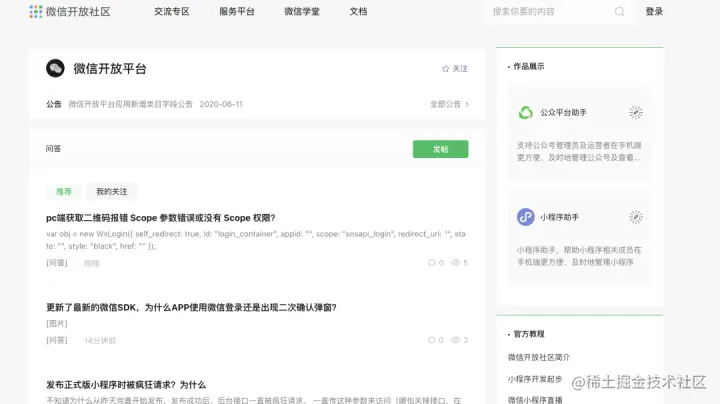
Task: Click the green 发帖 button
Action: click(440, 149)
